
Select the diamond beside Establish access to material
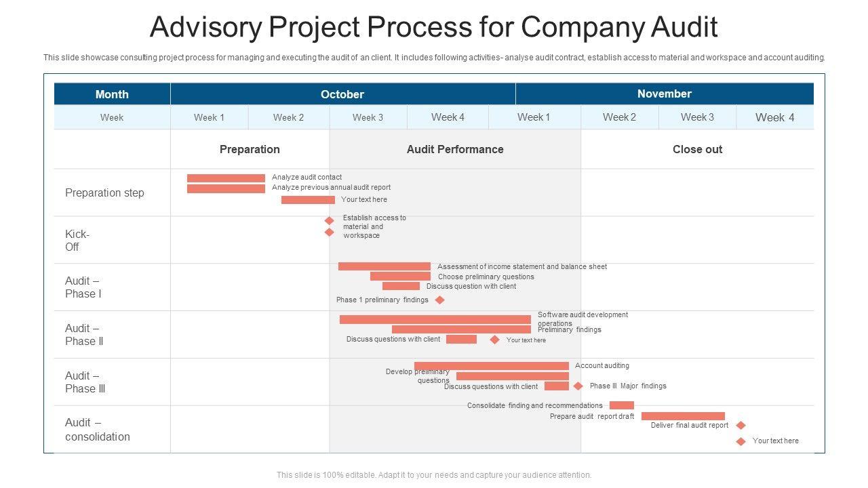tap(329, 220)
